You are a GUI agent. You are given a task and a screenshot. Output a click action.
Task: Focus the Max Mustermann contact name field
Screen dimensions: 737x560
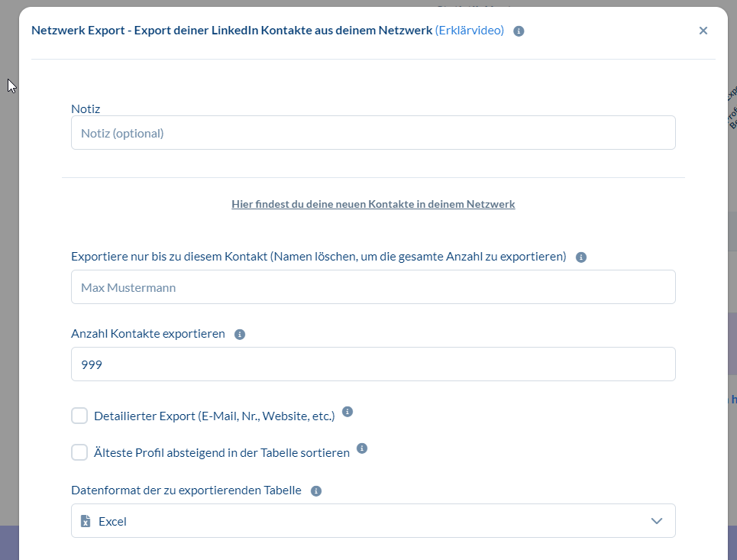pos(373,287)
